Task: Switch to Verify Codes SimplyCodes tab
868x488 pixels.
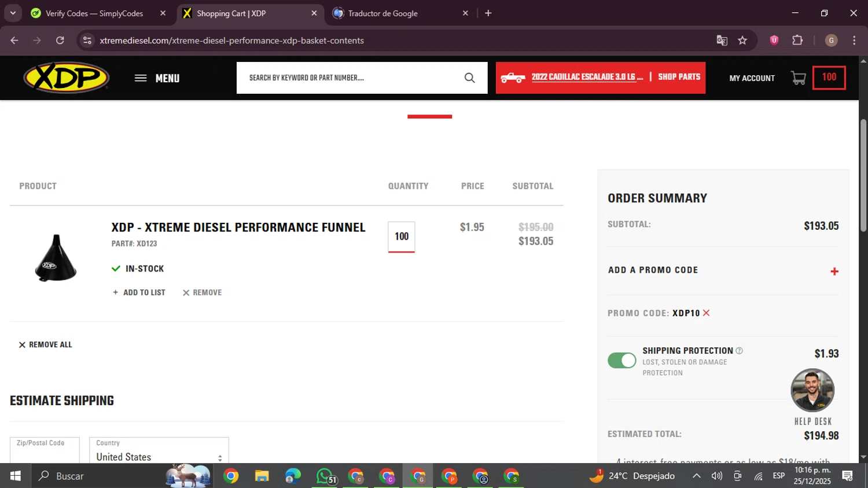Action: click(x=94, y=13)
